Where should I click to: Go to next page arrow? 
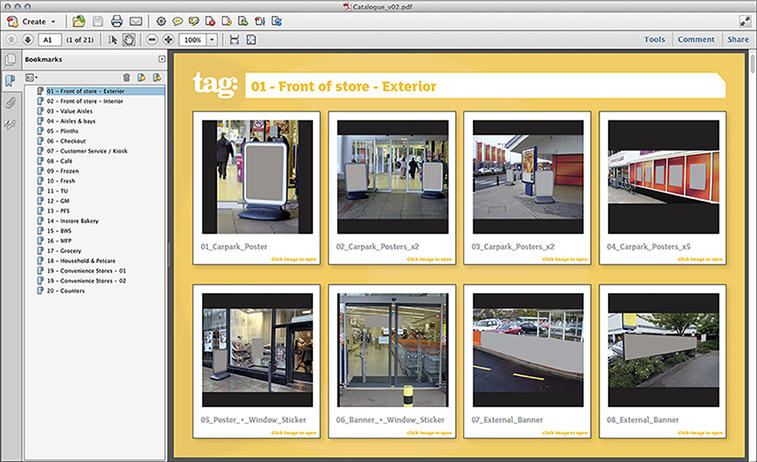click(x=27, y=40)
